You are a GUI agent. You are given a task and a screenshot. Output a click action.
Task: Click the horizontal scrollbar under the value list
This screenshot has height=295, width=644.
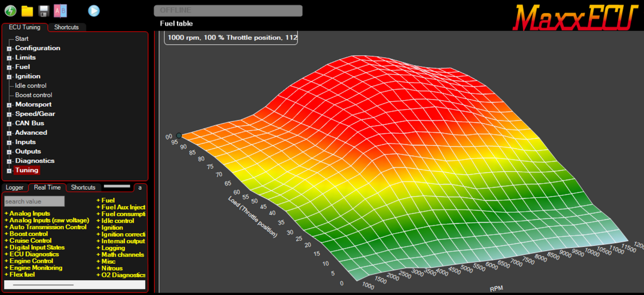coord(43,285)
